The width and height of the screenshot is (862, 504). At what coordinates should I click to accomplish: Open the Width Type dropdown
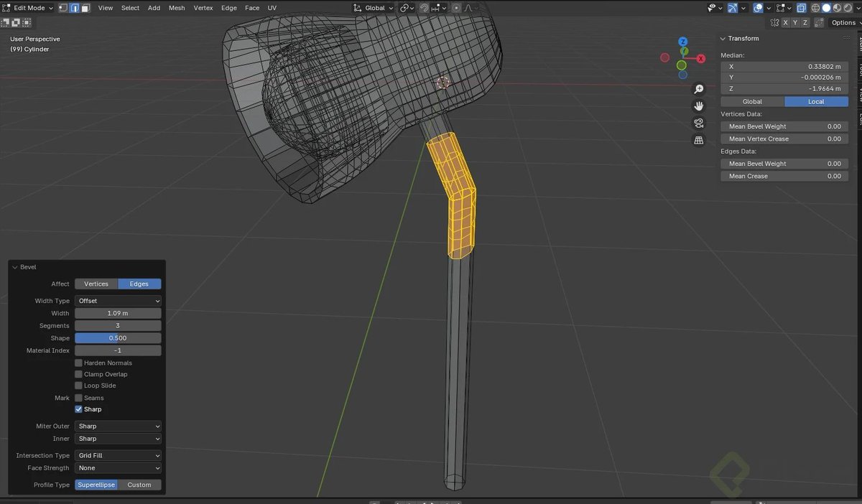tap(117, 300)
